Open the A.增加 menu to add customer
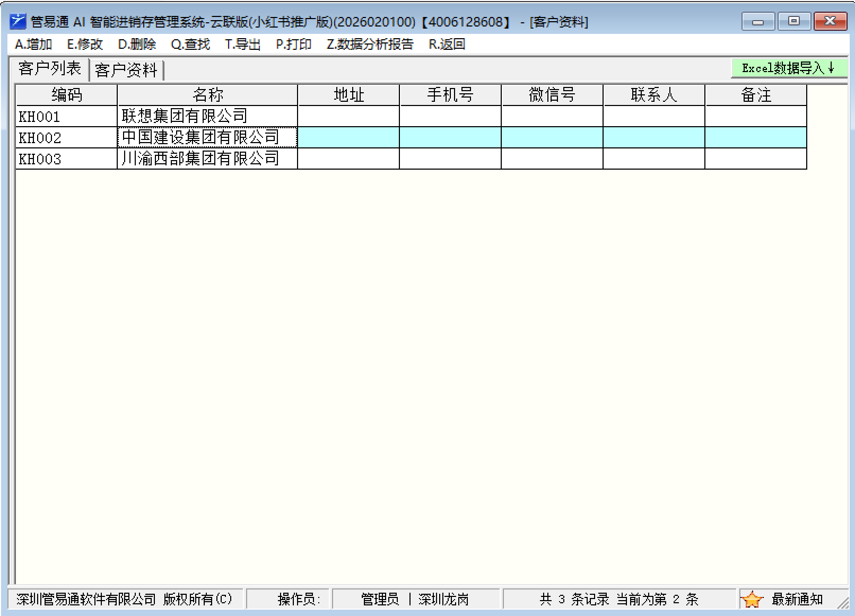 coord(33,45)
